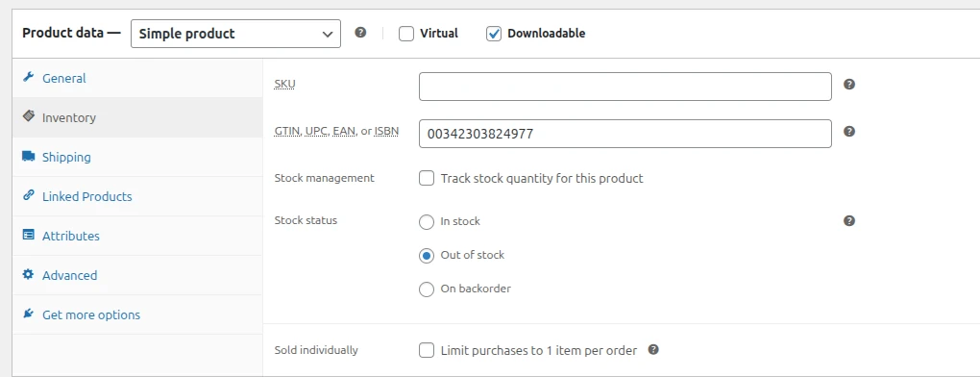Uncheck the Downloadable checkbox
This screenshot has height=377, width=980.
pyautogui.click(x=494, y=34)
